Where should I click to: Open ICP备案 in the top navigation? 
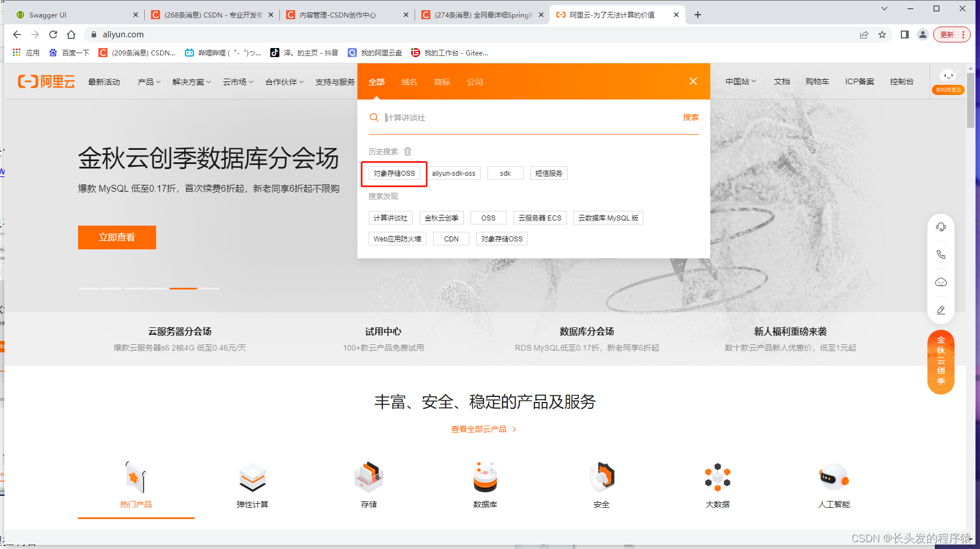click(x=860, y=81)
